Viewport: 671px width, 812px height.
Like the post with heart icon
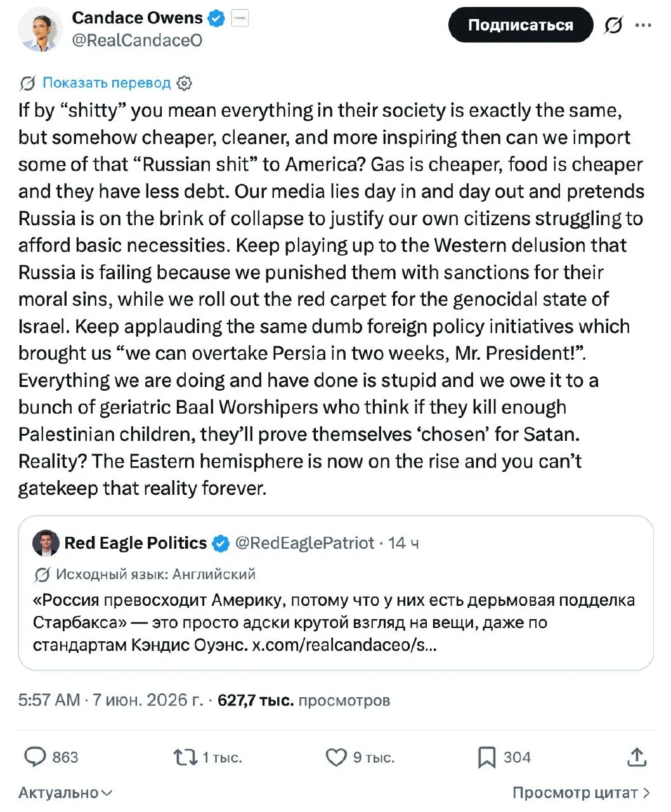[x=336, y=757]
